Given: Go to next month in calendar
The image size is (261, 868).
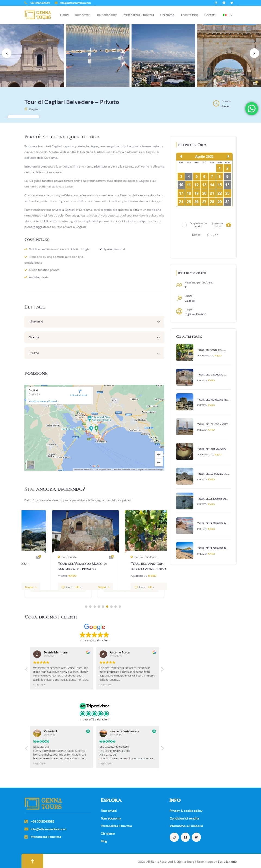Looking at the screenshot, I should 228,156.
